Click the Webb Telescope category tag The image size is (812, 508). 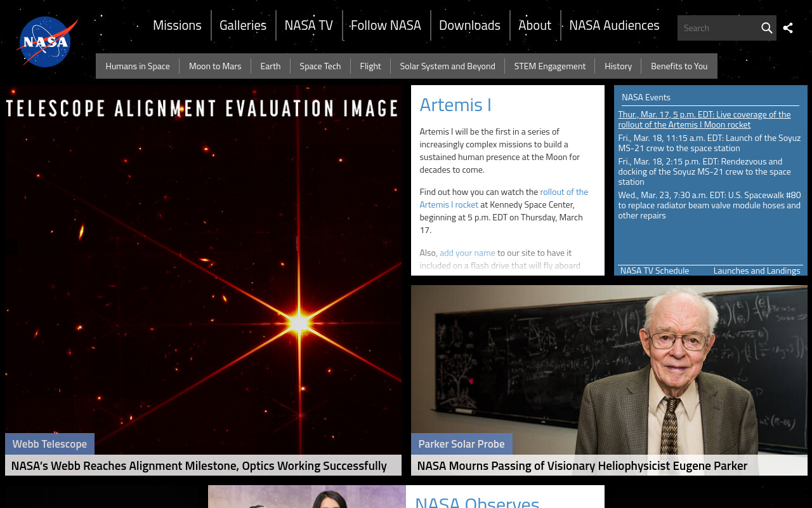coord(49,444)
